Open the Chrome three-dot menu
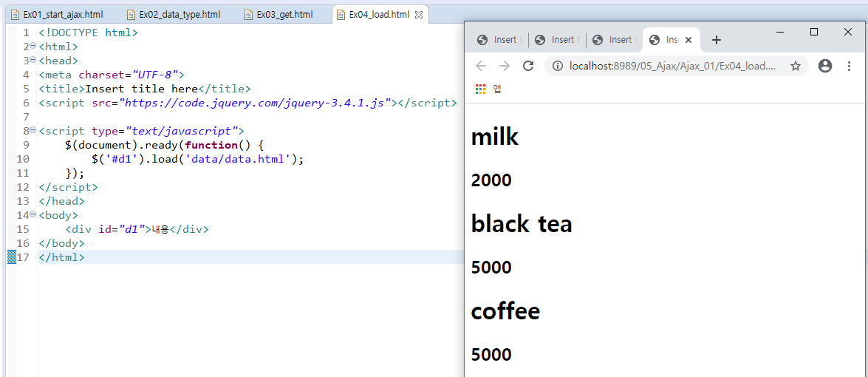 coord(850,67)
